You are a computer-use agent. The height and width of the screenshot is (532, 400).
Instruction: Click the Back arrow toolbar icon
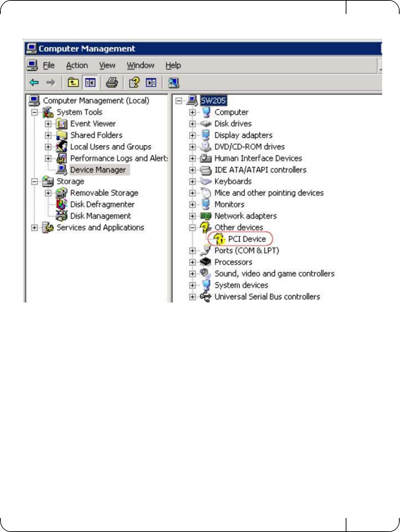coord(34,82)
